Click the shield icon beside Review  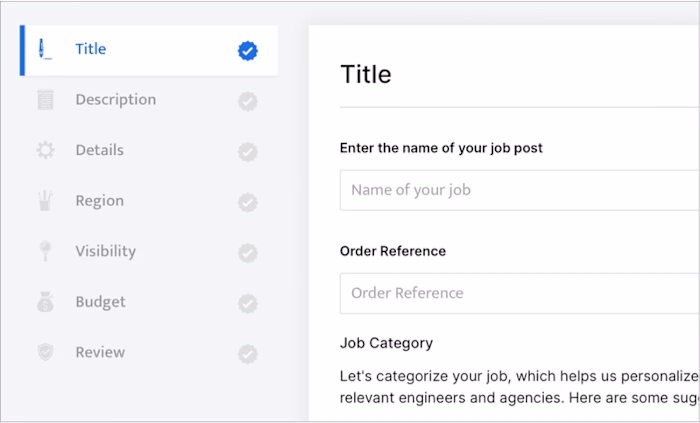[x=45, y=353]
